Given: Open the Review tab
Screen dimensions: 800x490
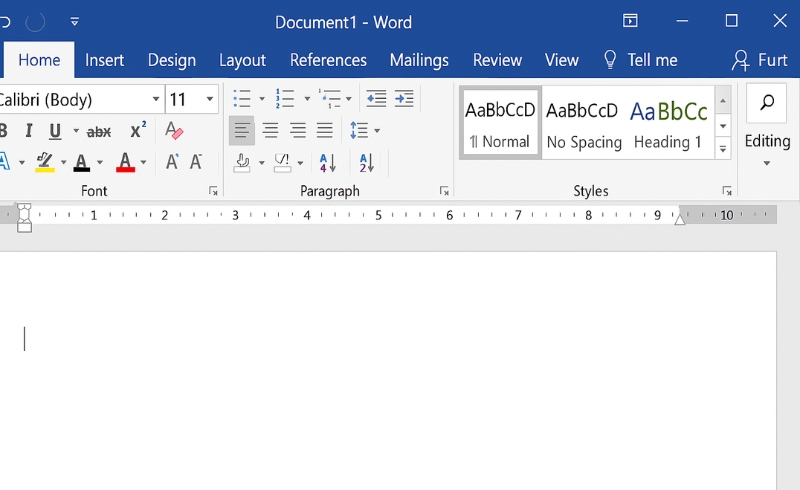Looking at the screenshot, I should [497, 60].
